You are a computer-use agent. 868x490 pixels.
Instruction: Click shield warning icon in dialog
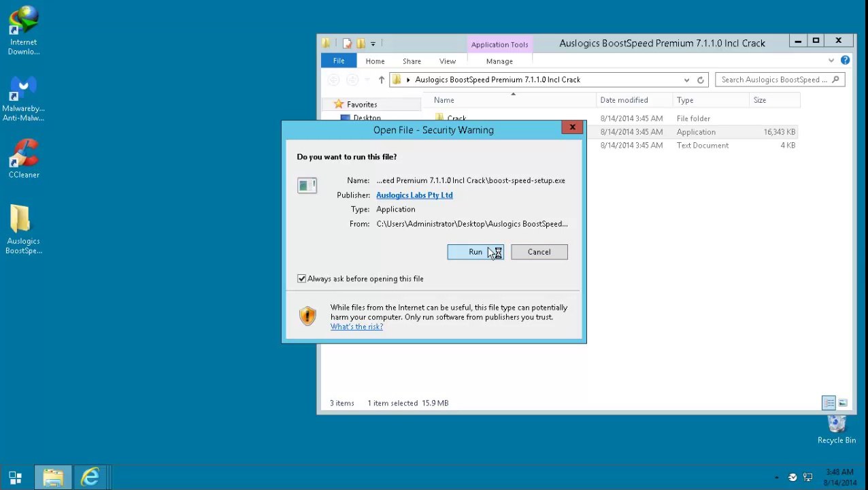(x=307, y=316)
